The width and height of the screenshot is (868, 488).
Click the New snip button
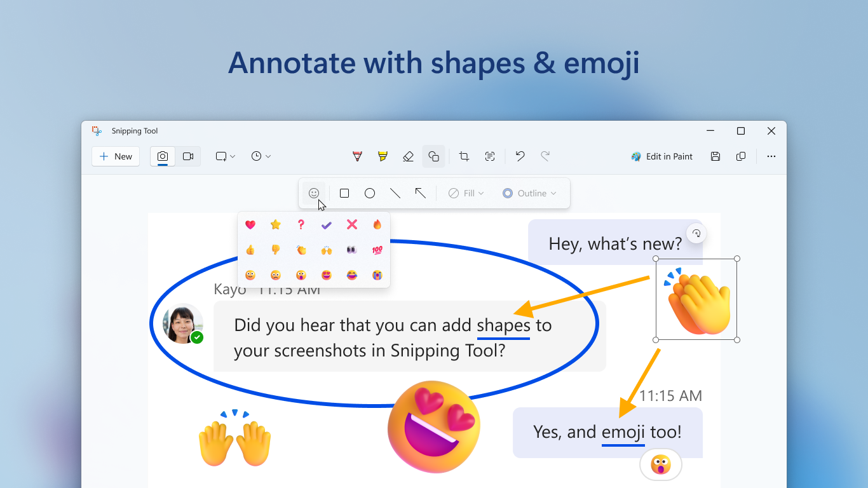pos(115,156)
